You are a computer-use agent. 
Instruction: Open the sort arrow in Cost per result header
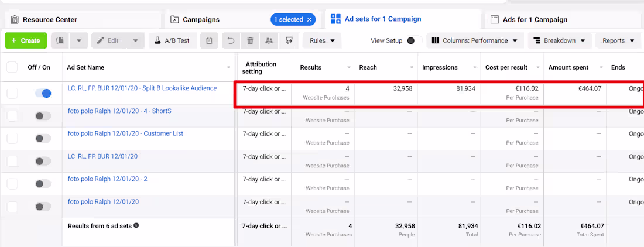click(538, 68)
